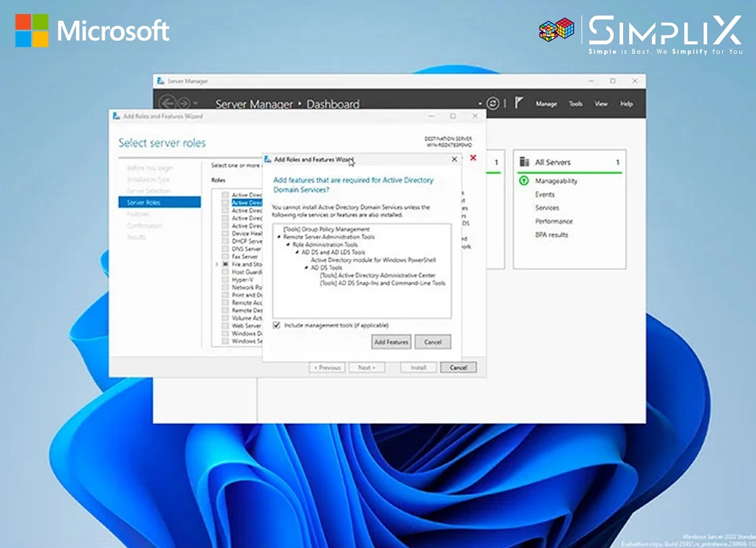Click the Dashboard breadcrumb text

click(333, 103)
